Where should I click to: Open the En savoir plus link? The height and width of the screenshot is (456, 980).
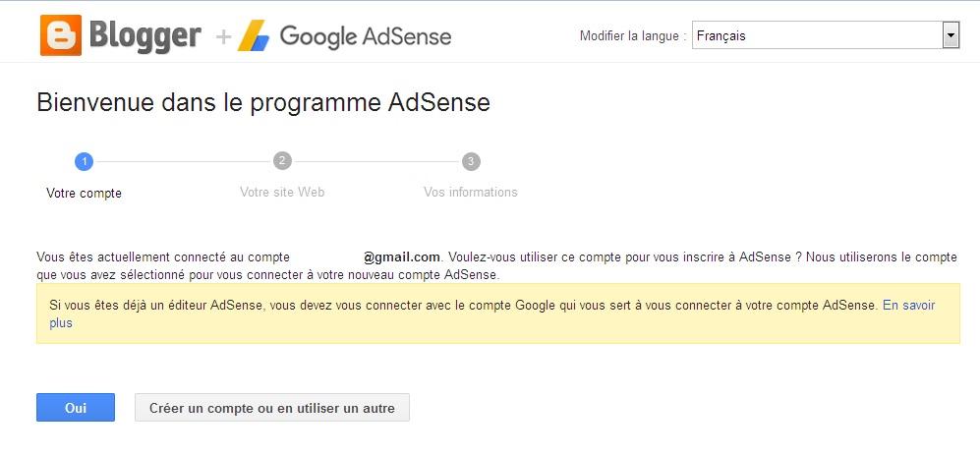(x=909, y=306)
